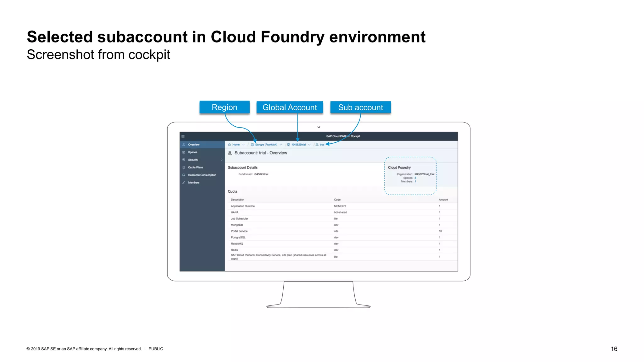The width and height of the screenshot is (644, 362).
Task: Click the Amount column header
Action: pyautogui.click(x=443, y=200)
